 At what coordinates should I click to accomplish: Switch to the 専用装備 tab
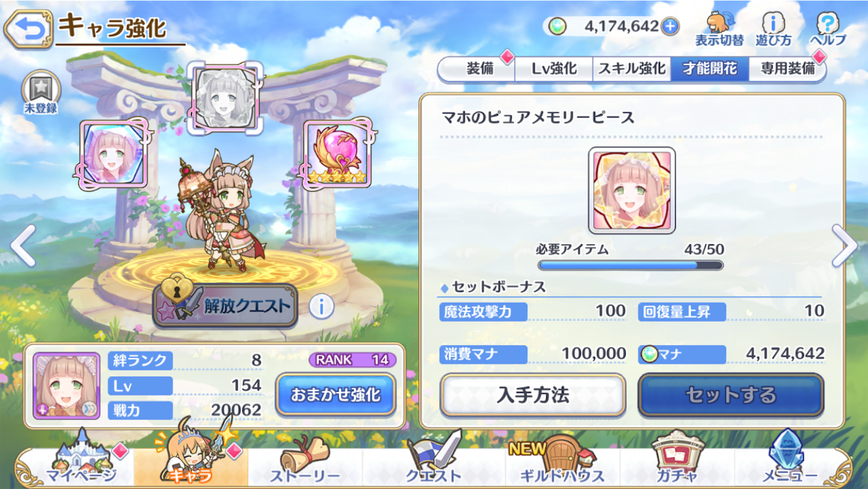(x=788, y=69)
